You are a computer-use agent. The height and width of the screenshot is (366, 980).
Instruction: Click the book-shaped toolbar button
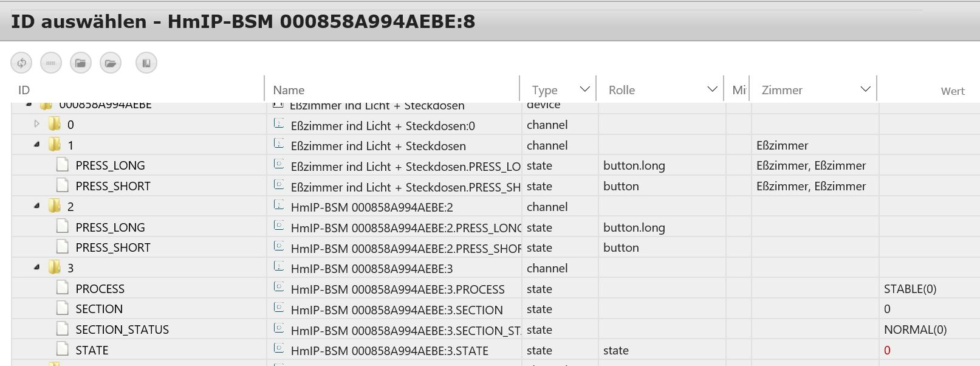pos(146,63)
